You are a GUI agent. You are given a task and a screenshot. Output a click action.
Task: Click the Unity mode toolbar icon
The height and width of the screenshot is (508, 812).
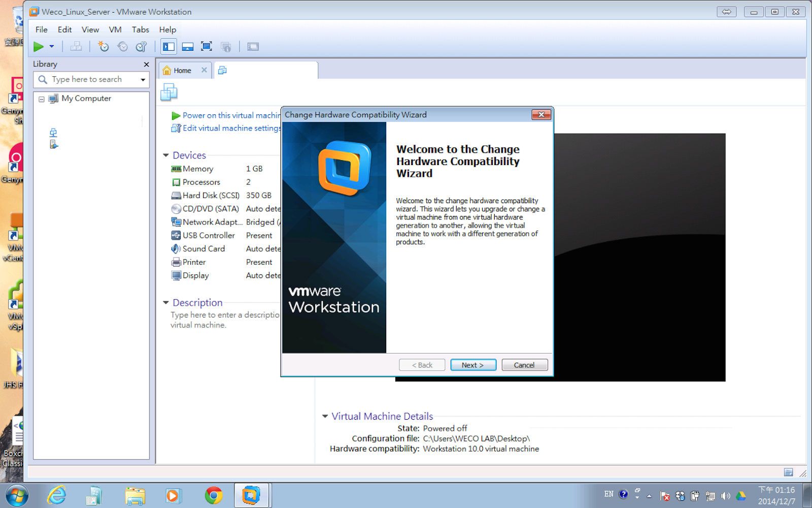(226, 47)
